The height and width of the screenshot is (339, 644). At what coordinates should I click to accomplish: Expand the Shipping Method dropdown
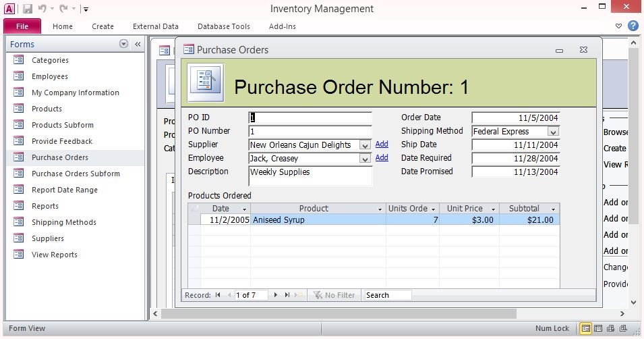553,132
